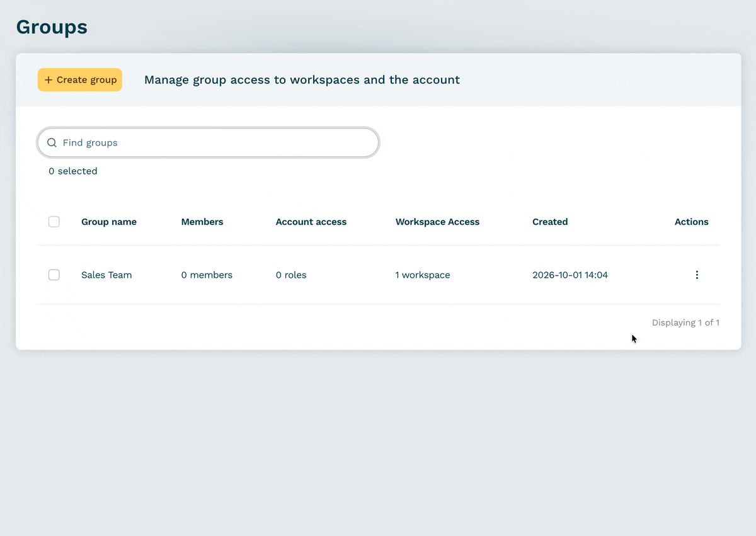Select the 0 members cell
756x536 pixels.
tap(207, 275)
